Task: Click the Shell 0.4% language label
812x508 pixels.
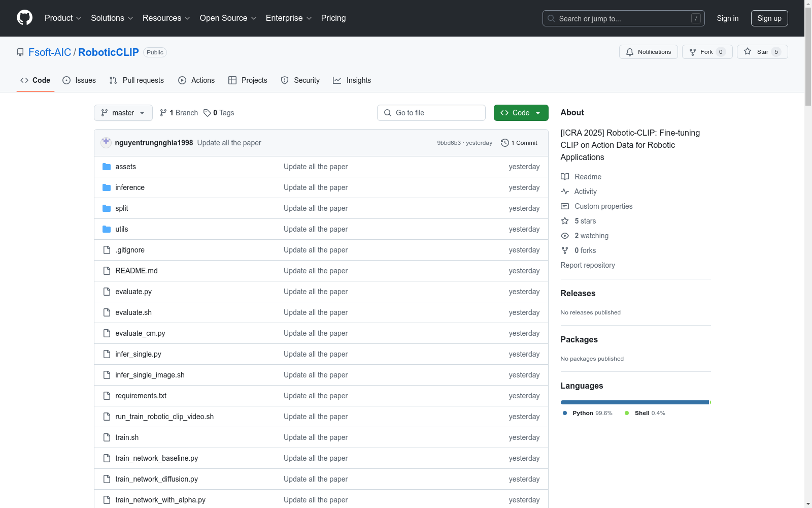Action: (x=645, y=413)
